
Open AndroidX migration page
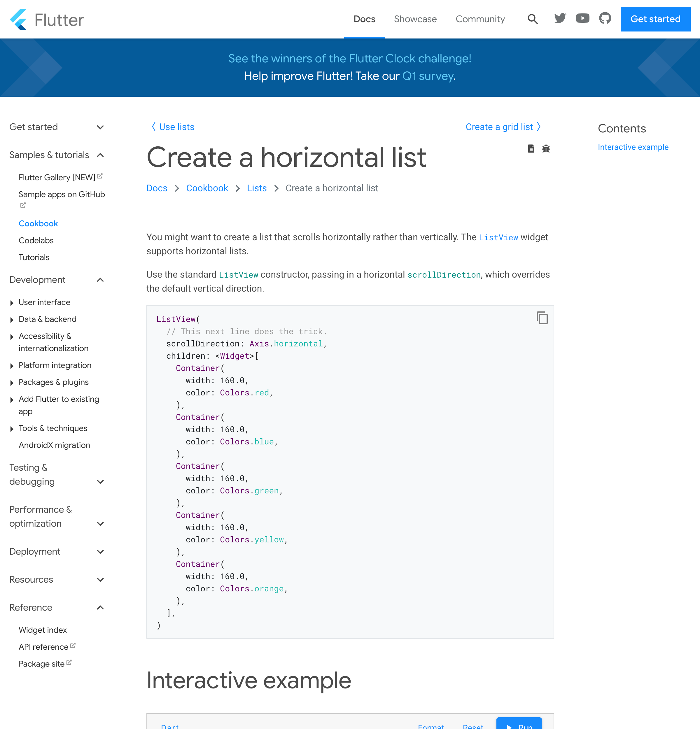tap(54, 445)
